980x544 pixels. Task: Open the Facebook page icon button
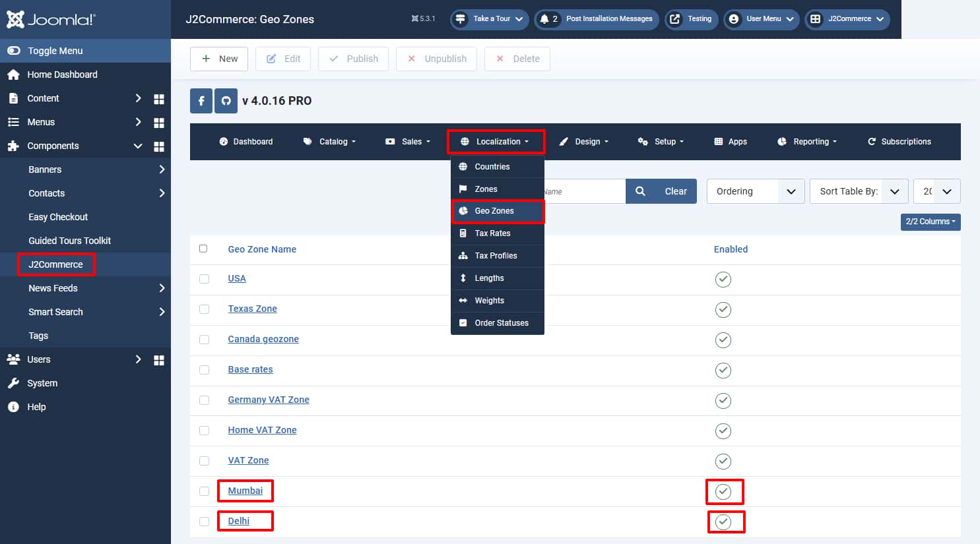pyautogui.click(x=201, y=101)
